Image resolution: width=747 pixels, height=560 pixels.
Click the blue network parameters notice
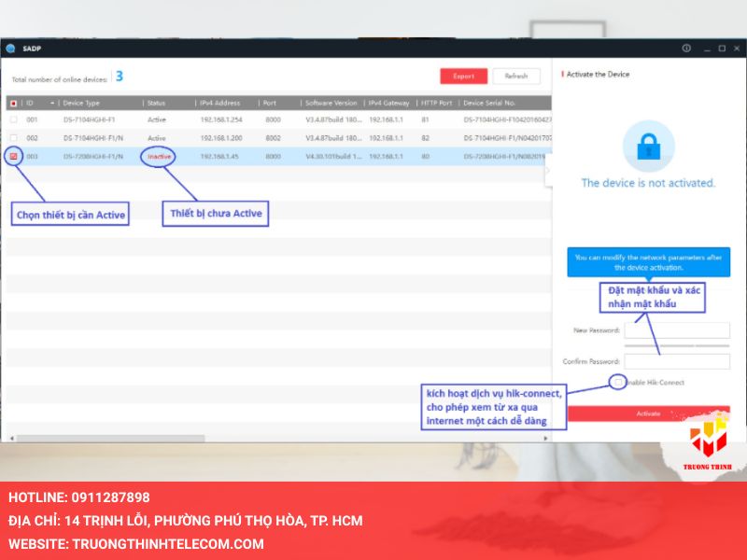(648, 262)
